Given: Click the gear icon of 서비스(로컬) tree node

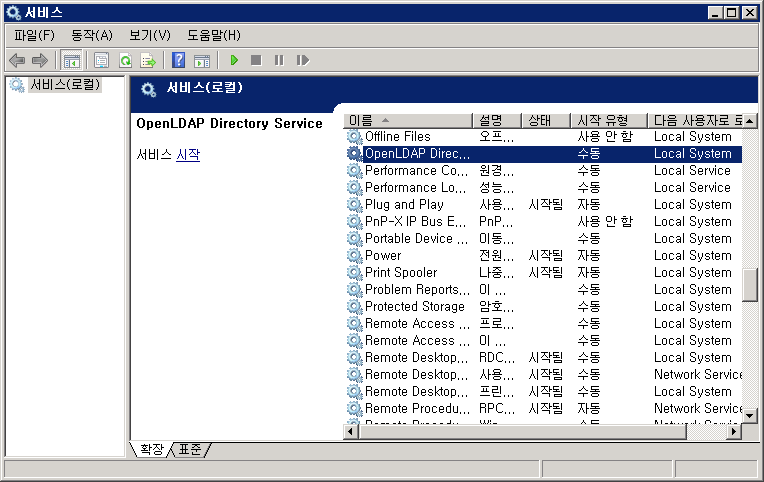Looking at the screenshot, I should (x=17, y=85).
